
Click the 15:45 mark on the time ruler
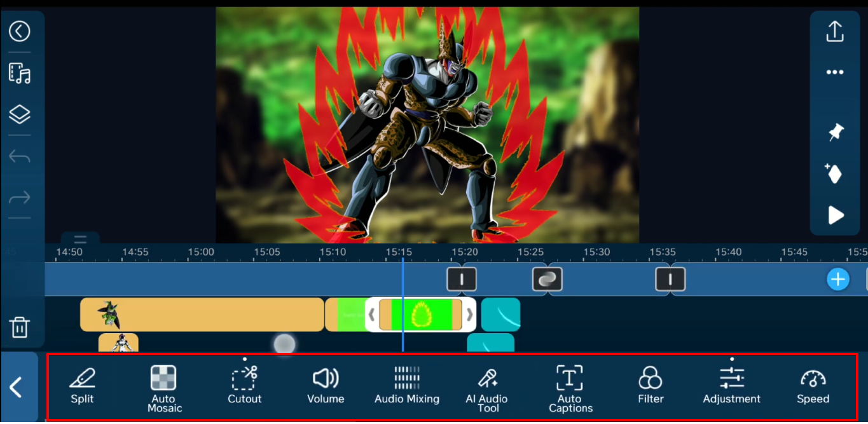pos(794,252)
